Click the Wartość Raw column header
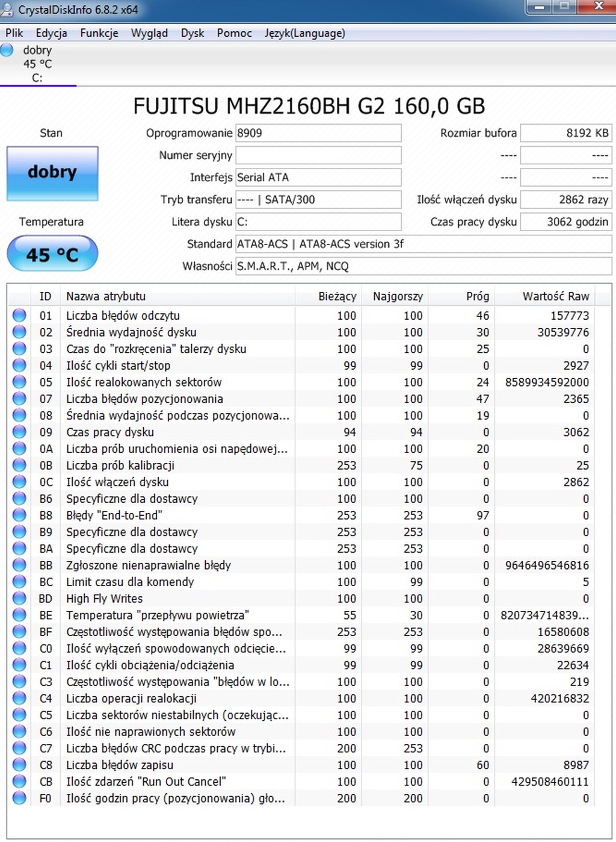The width and height of the screenshot is (616, 842). pyautogui.click(x=544, y=296)
